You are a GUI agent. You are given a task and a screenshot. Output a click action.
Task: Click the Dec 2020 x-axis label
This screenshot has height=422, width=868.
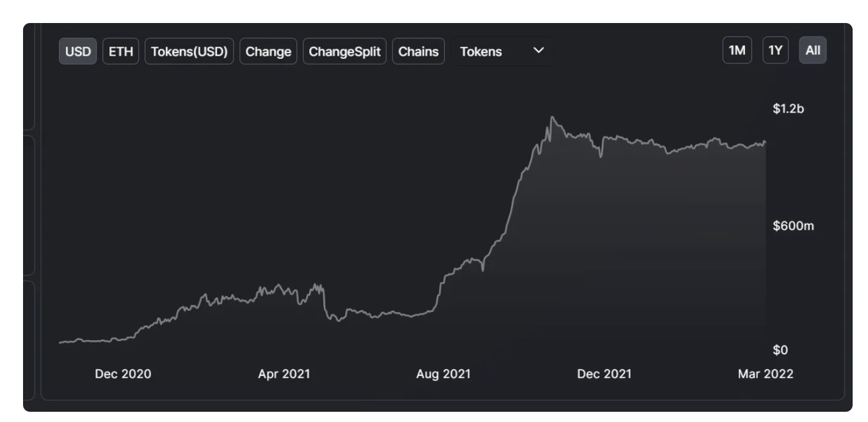pyautogui.click(x=123, y=374)
